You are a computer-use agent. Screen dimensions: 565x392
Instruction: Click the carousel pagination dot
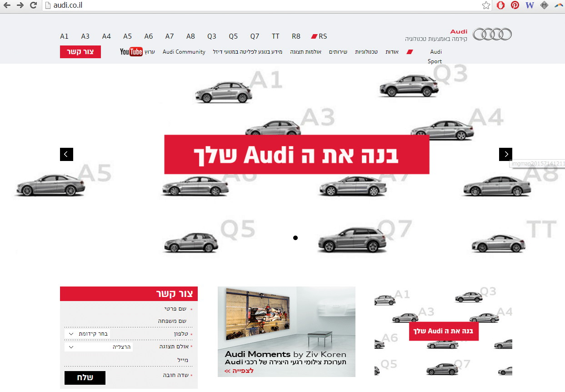click(x=295, y=238)
